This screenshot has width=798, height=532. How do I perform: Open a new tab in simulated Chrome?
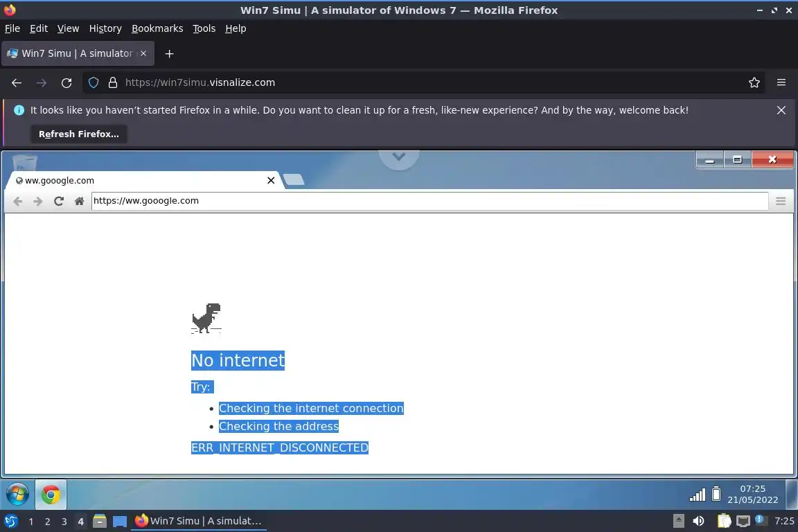point(294,179)
